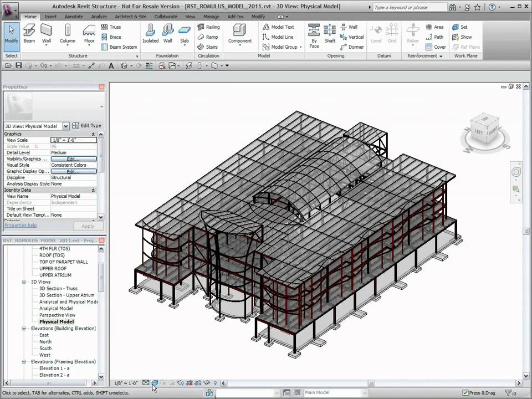Click the Isolated foundation tool

click(x=150, y=34)
